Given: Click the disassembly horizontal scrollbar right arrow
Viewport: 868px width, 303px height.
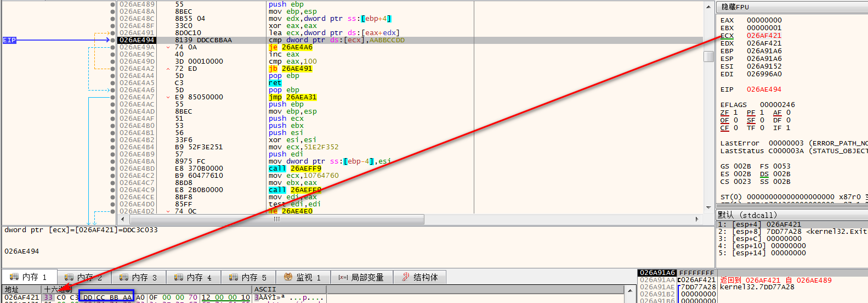Looking at the screenshot, I should (x=697, y=219).
